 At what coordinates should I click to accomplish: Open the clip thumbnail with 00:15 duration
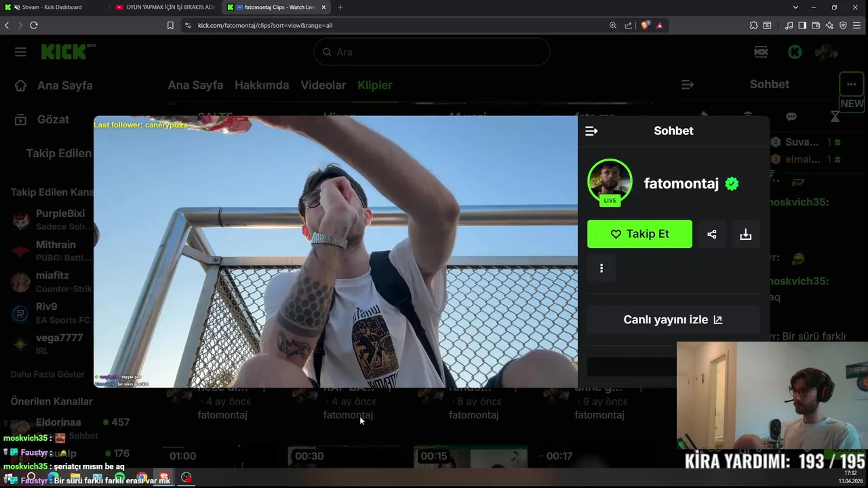click(471, 457)
